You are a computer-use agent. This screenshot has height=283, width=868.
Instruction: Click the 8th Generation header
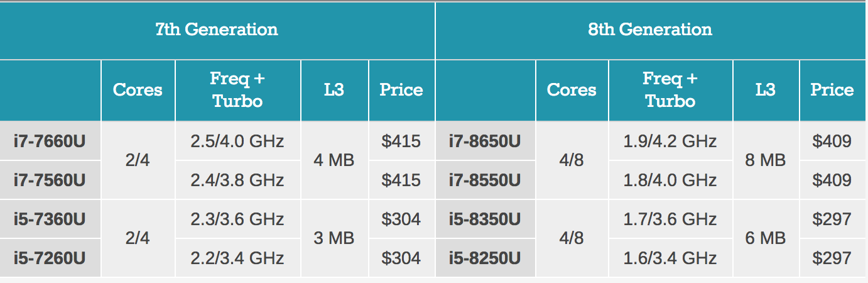coord(650,30)
